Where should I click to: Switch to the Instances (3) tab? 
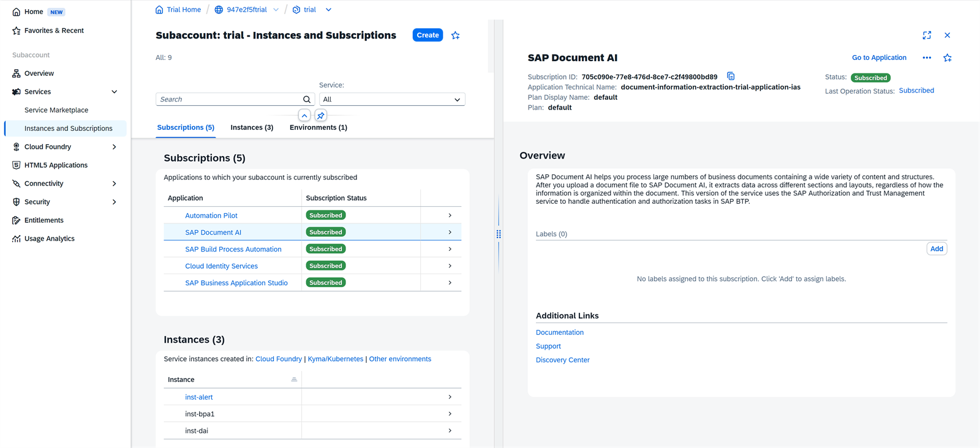click(252, 127)
